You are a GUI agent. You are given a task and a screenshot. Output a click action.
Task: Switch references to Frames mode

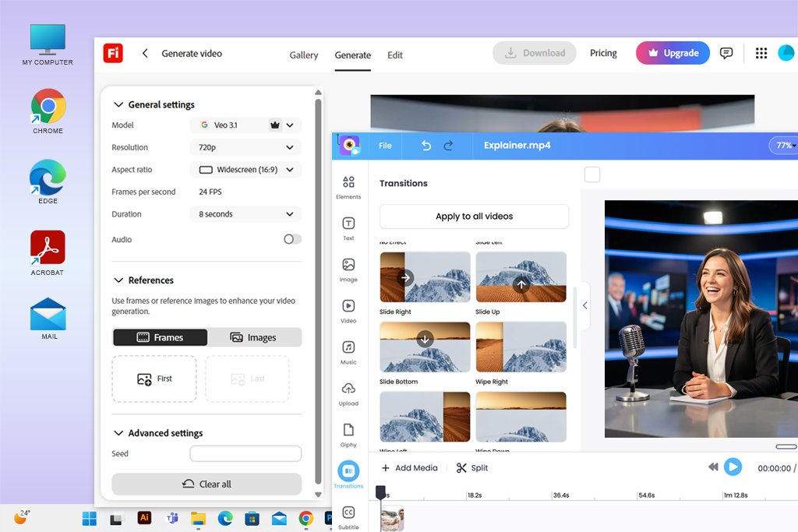pyautogui.click(x=160, y=337)
